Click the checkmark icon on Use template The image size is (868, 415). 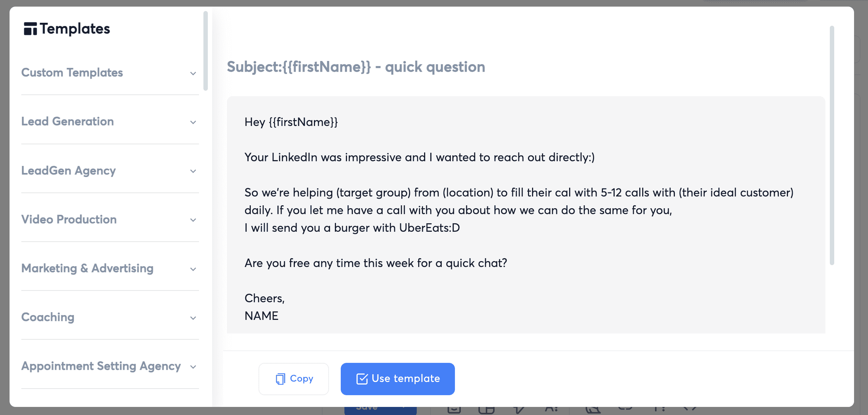[362, 379]
